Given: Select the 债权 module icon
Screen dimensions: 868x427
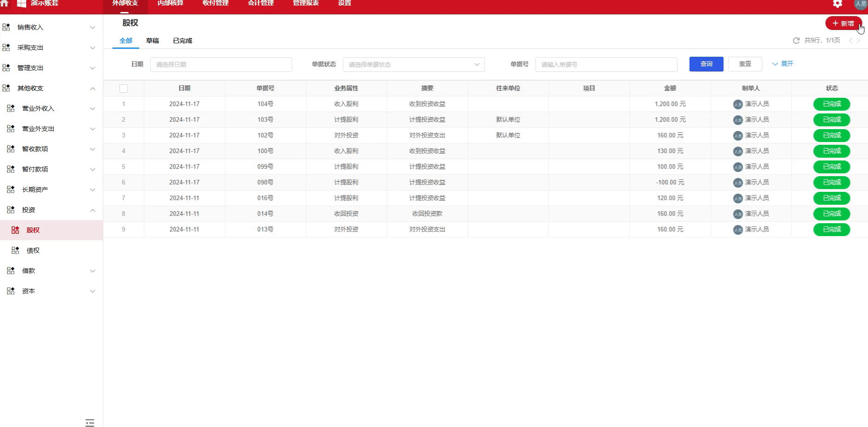Looking at the screenshot, I should (15, 250).
